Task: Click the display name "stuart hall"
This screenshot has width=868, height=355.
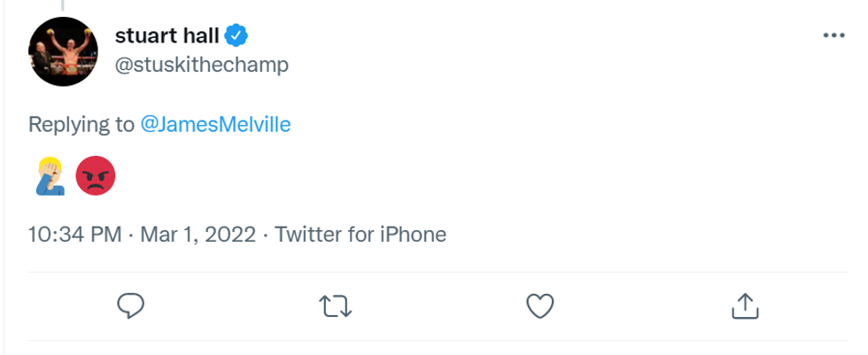Action: coord(167,35)
